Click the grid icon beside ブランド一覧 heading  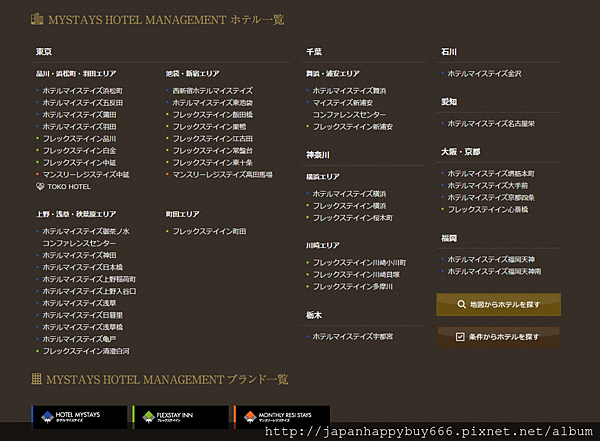[x=36, y=379]
